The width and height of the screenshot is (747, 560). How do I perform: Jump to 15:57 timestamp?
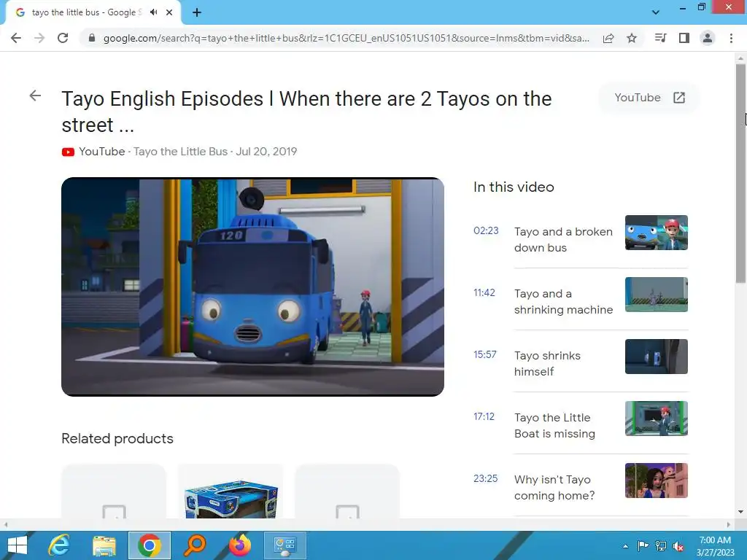485,355
